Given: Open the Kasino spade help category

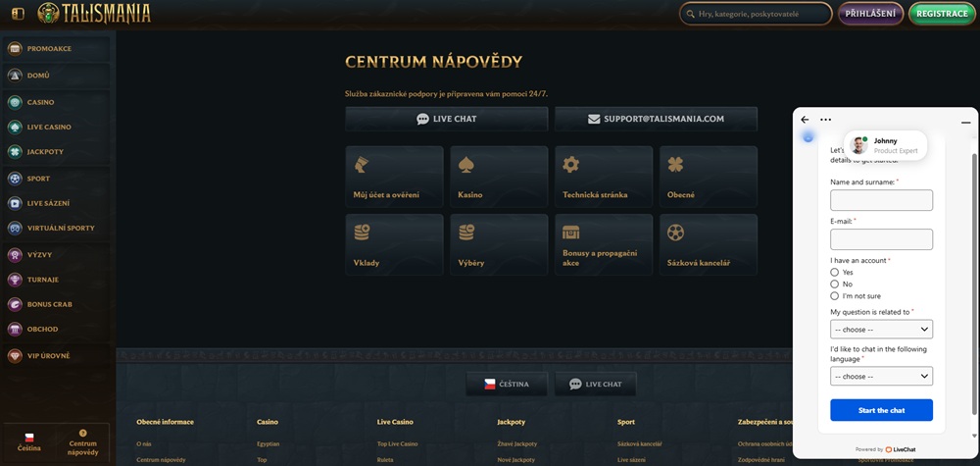Looking at the screenshot, I should pos(499,177).
